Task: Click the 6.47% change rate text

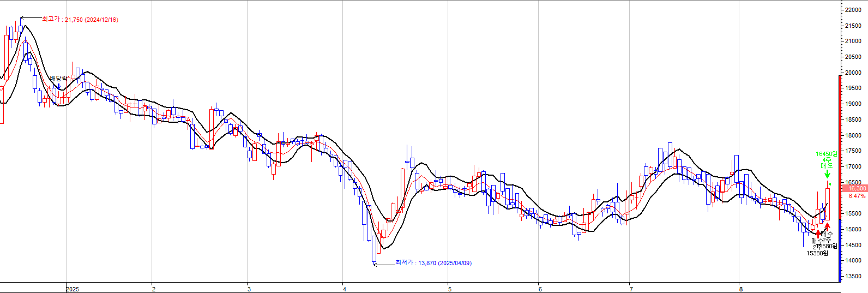Action: point(857,196)
